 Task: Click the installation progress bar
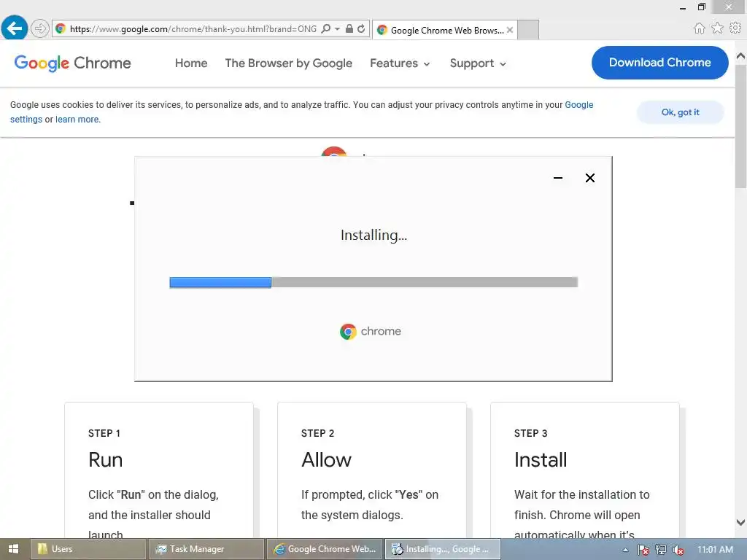373,282
